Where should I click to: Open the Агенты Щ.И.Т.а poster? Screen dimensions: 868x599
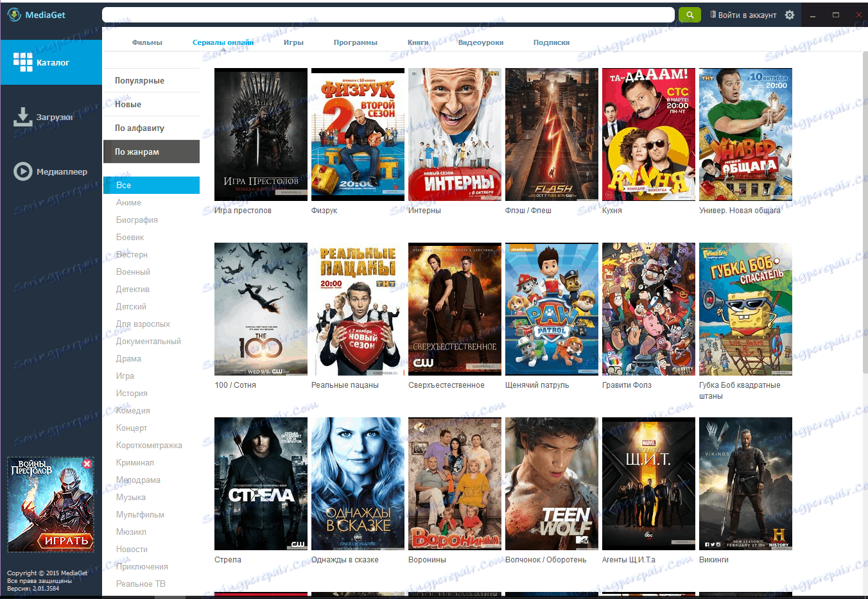pyautogui.click(x=648, y=484)
